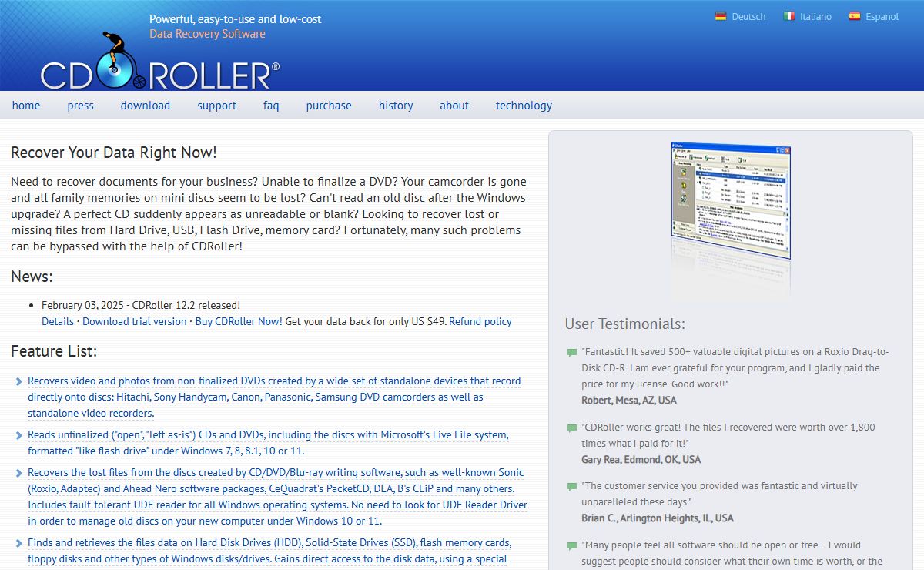The height and width of the screenshot is (570, 924).
Task: Click the CDRoller logo in the header
Action: click(159, 62)
